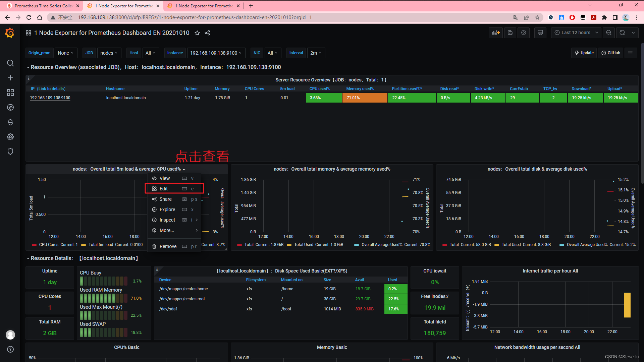Screen dimensions: 644x362
Task: Switch to the Prometheus Time Series browser tab
Action: click(43, 6)
